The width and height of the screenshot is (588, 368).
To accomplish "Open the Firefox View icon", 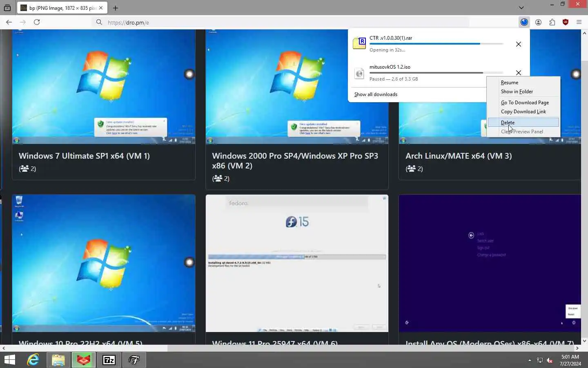I will click(x=7, y=8).
